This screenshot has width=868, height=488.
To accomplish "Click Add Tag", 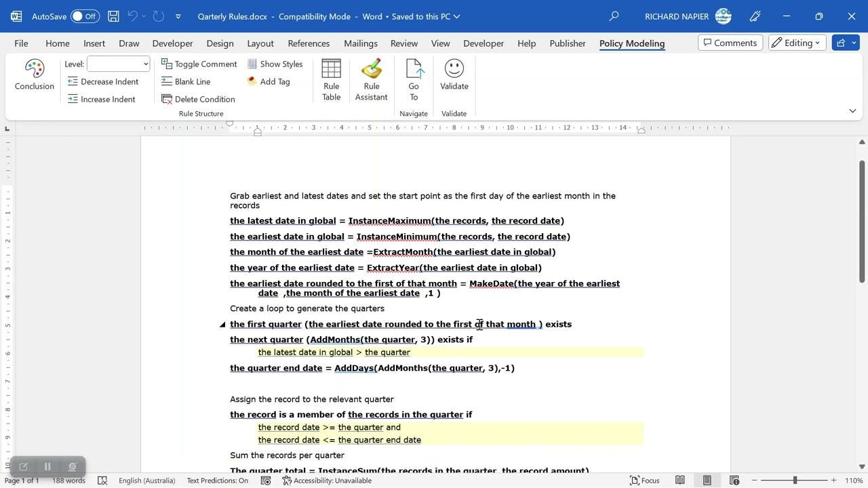I will [269, 81].
